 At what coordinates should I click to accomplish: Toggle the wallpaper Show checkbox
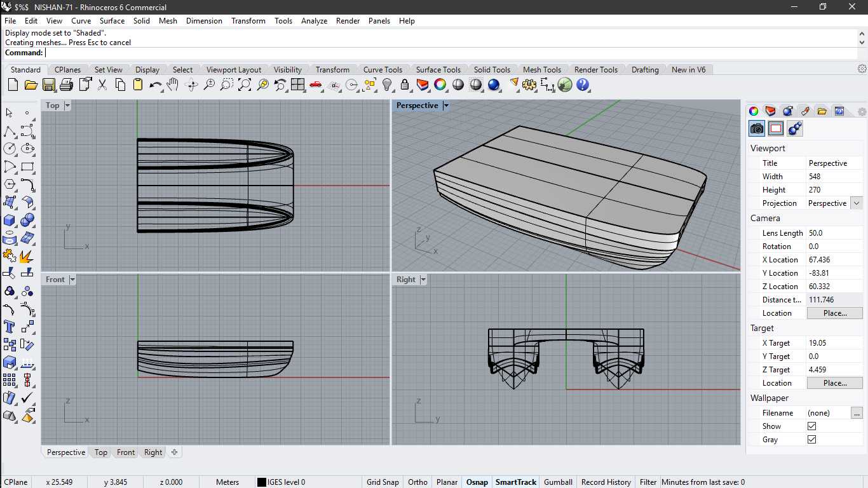[811, 426]
